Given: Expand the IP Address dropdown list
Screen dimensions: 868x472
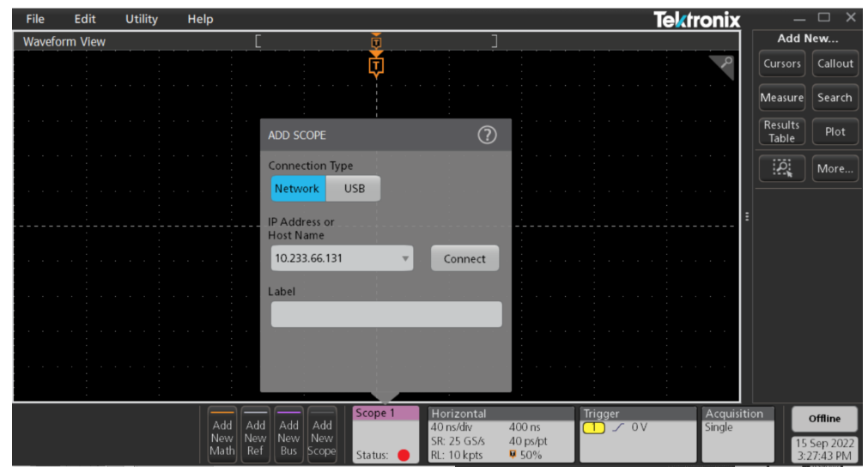Looking at the screenshot, I should coord(405,258).
